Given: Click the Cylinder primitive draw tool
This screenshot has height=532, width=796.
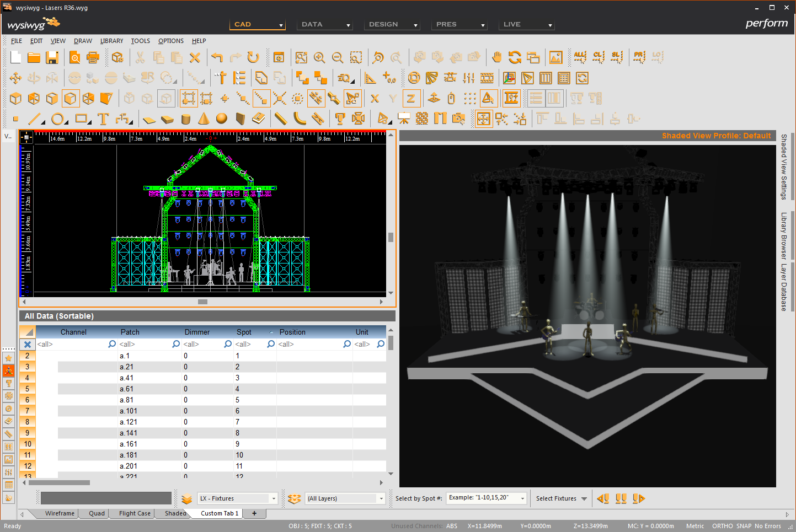Looking at the screenshot, I should (186, 119).
